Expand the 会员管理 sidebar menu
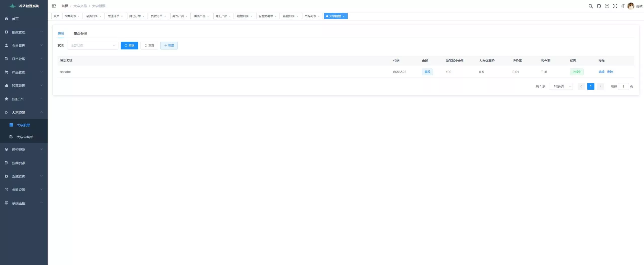644x265 pixels. (x=24, y=46)
